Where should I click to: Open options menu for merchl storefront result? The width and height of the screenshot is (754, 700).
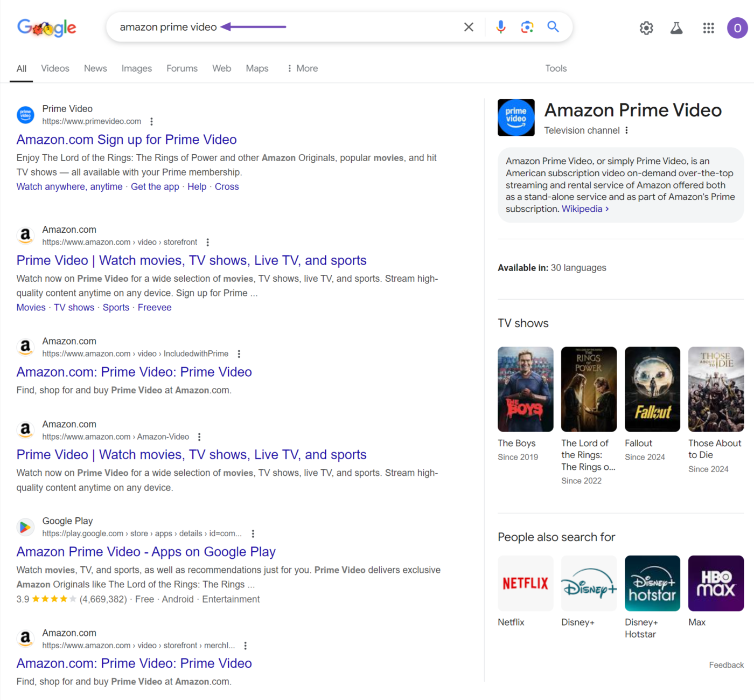[246, 646]
